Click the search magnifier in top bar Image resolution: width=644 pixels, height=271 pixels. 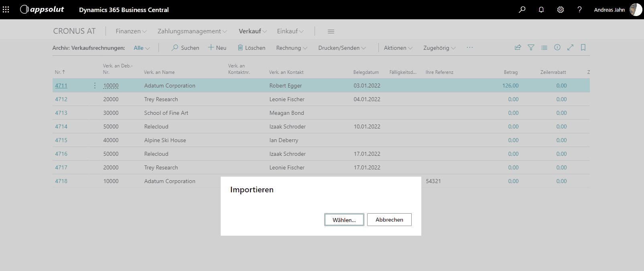(522, 10)
